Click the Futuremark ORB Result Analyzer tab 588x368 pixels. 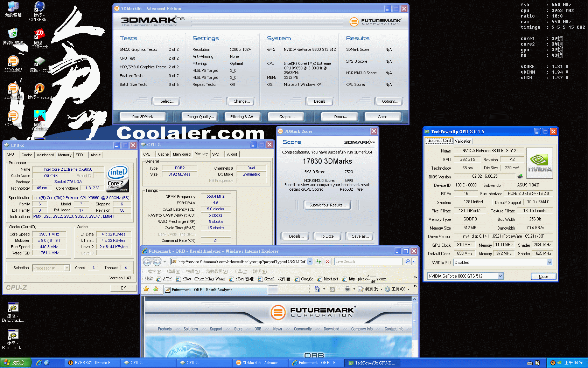click(216, 290)
